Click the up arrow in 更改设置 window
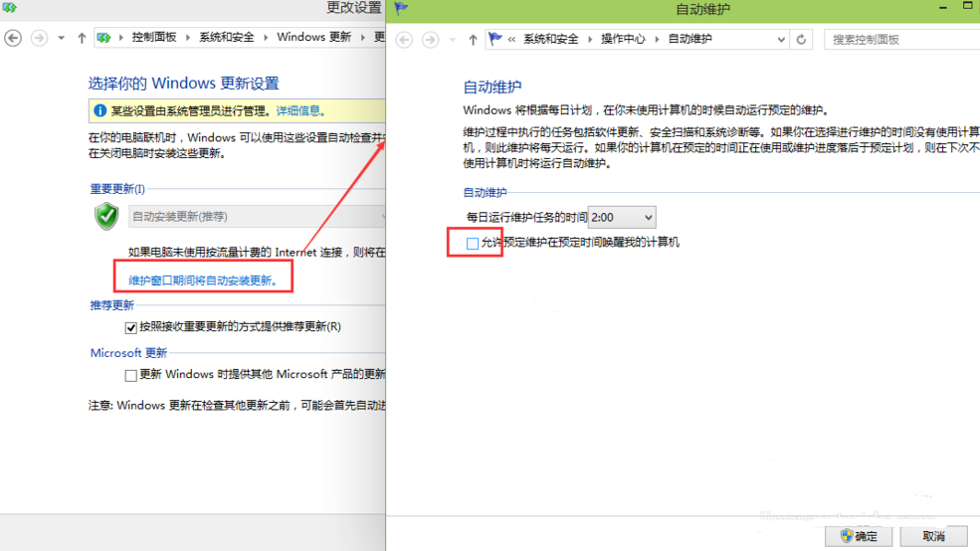This screenshot has height=551, width=980. [x=82, y=38]
